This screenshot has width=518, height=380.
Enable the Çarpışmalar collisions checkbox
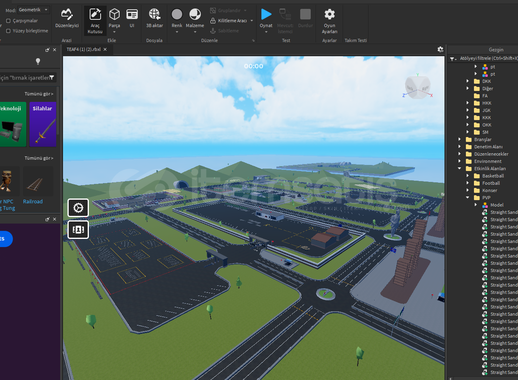[8, 21]
